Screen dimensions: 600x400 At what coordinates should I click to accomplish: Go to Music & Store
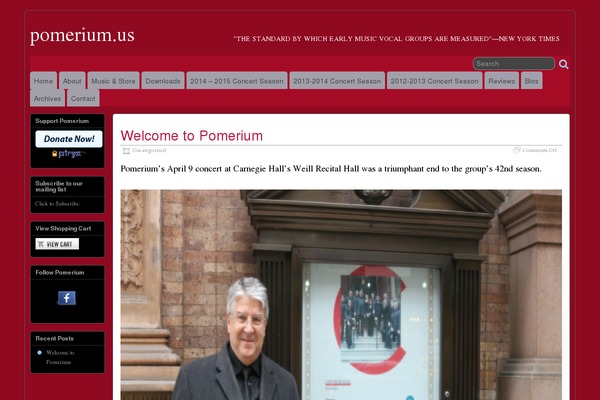[x=113, y=81]
